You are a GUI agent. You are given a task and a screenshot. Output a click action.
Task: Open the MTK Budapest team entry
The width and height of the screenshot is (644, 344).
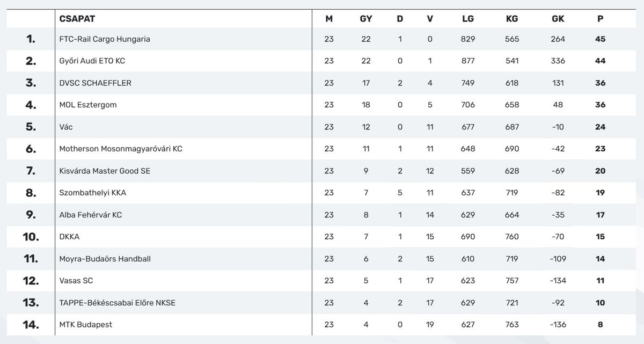coord(86,325)
